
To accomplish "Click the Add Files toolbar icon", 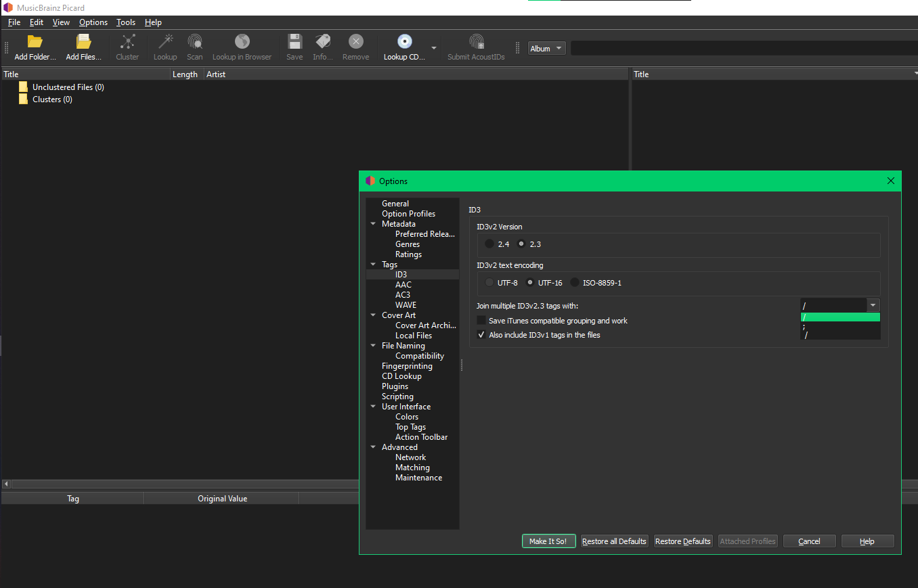I will tap(83, 41).
